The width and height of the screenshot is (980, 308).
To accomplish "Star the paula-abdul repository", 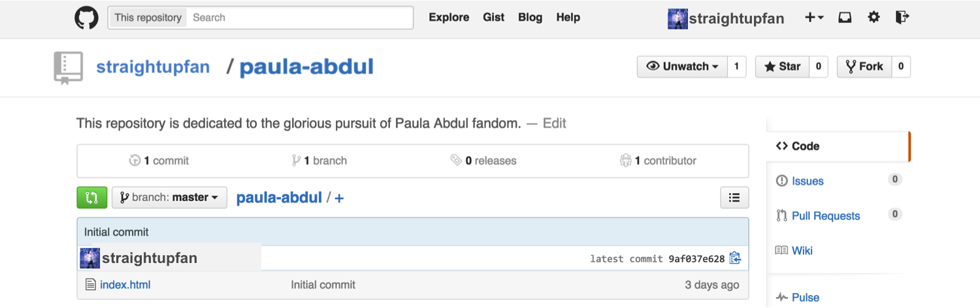I will tap(782, 67).
